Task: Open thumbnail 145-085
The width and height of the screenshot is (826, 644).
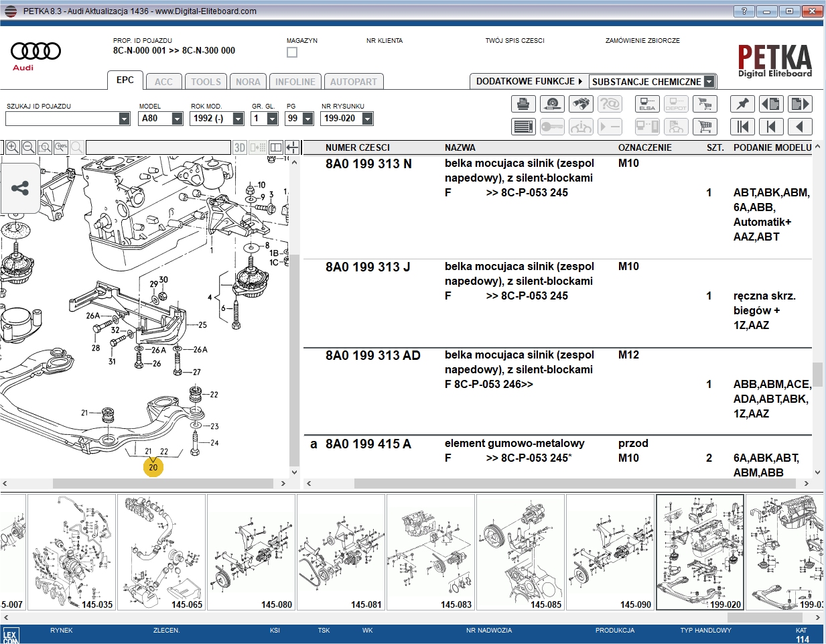Action: tap(521, 552)
